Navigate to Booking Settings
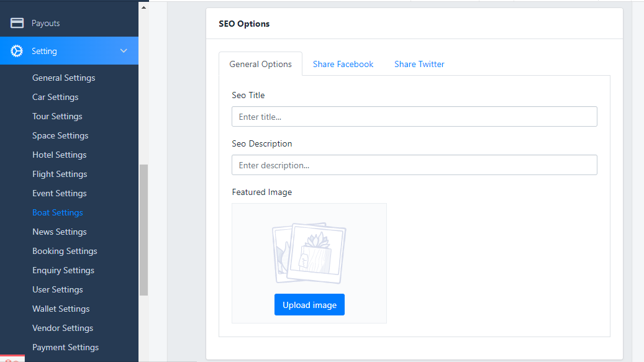This screenshot has width=644, height=362. tap(65, 251)
